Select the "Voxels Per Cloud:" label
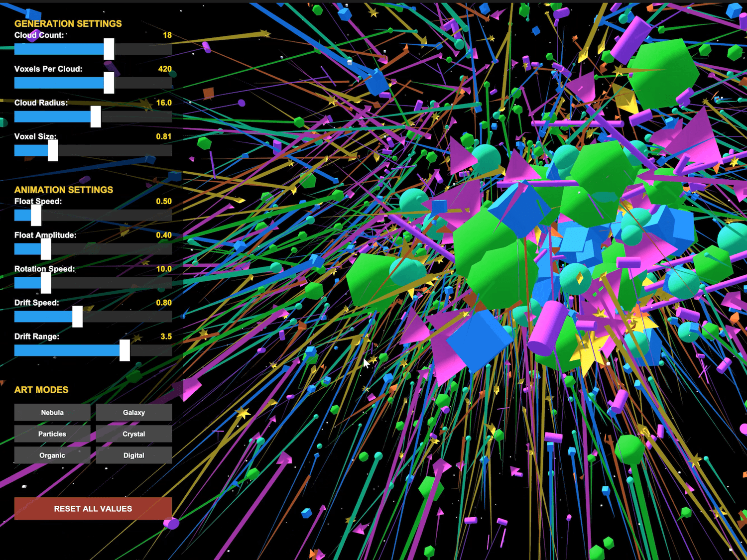747x560 pixels. coord(48,69)
